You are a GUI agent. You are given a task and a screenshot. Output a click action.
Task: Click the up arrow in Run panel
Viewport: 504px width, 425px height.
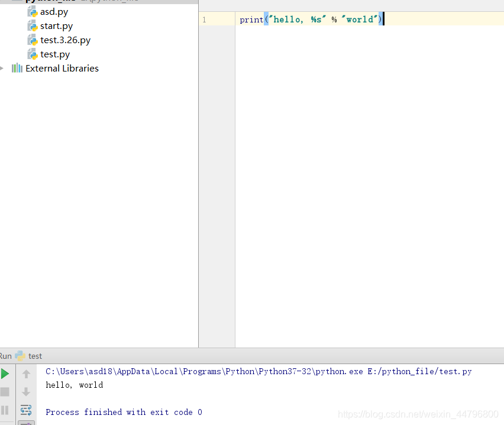tap(27, 374)
